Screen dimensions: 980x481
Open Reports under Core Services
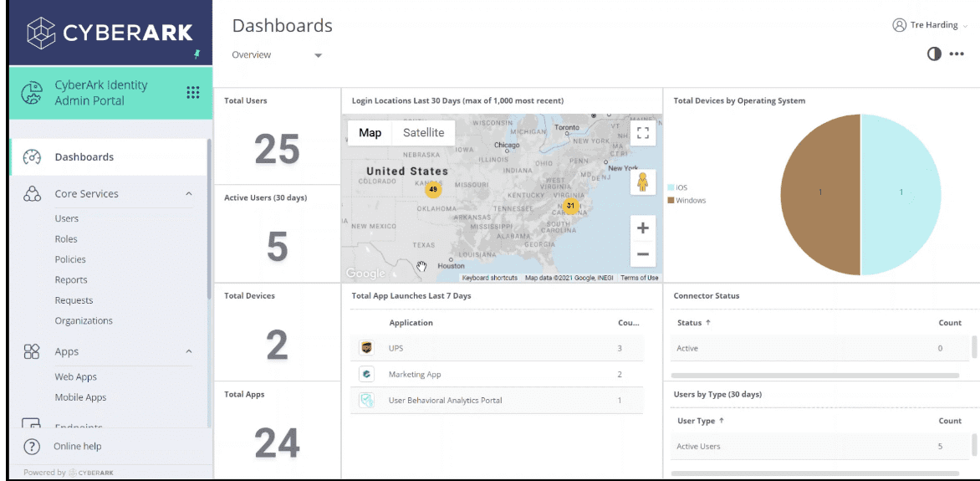71,279
